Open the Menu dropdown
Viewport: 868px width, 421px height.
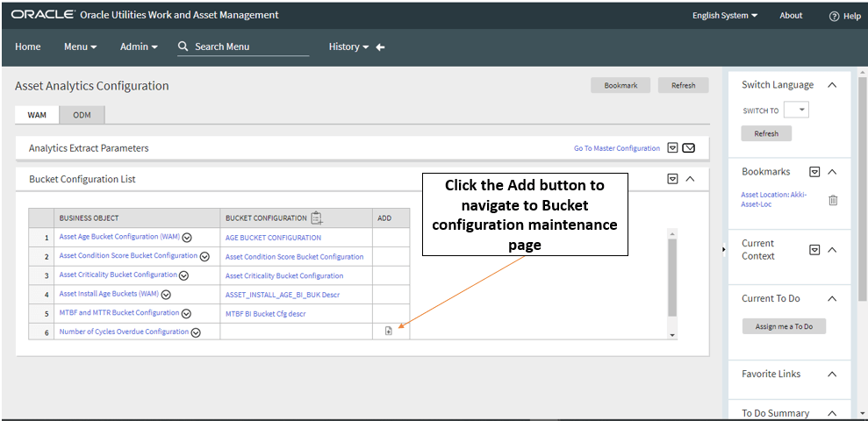tap(80, 47)
